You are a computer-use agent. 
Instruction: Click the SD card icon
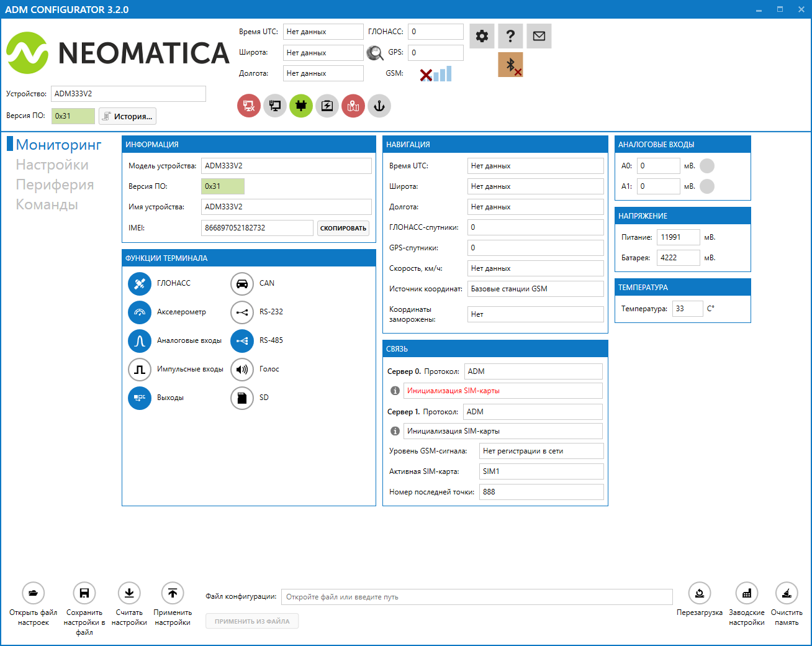(242, 398)
